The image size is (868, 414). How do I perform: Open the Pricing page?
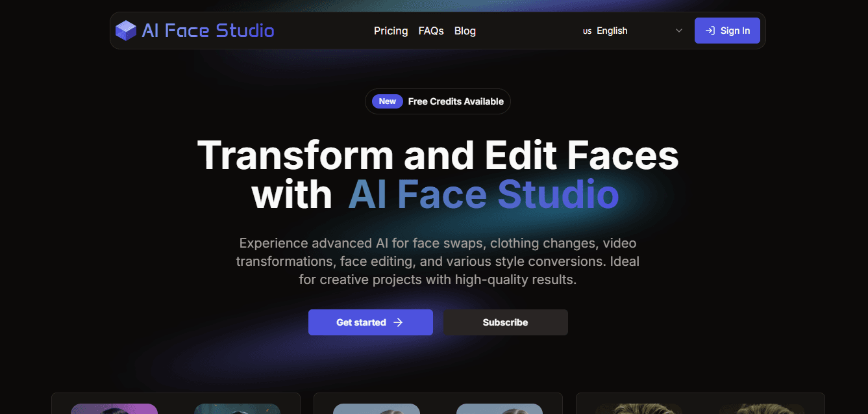pyautogui.click(x=391, y=31)
